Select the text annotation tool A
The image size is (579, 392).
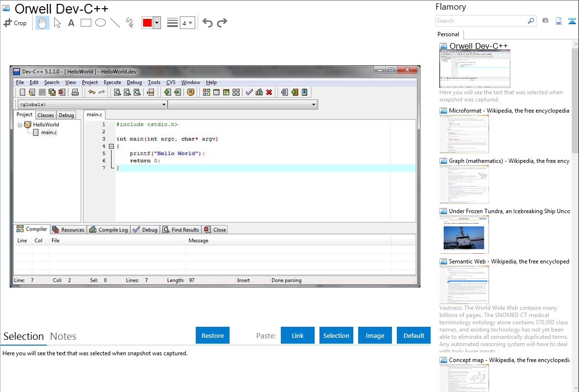(x=71, y=23)
